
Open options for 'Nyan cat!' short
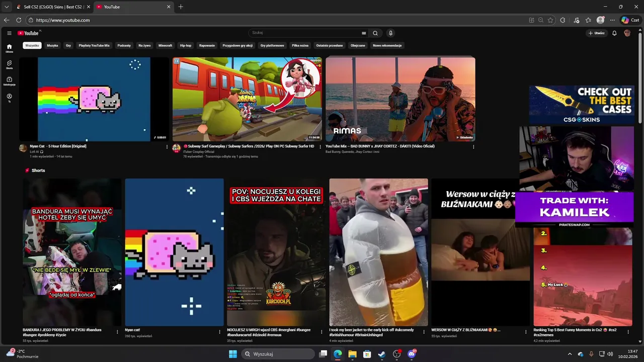219,332
